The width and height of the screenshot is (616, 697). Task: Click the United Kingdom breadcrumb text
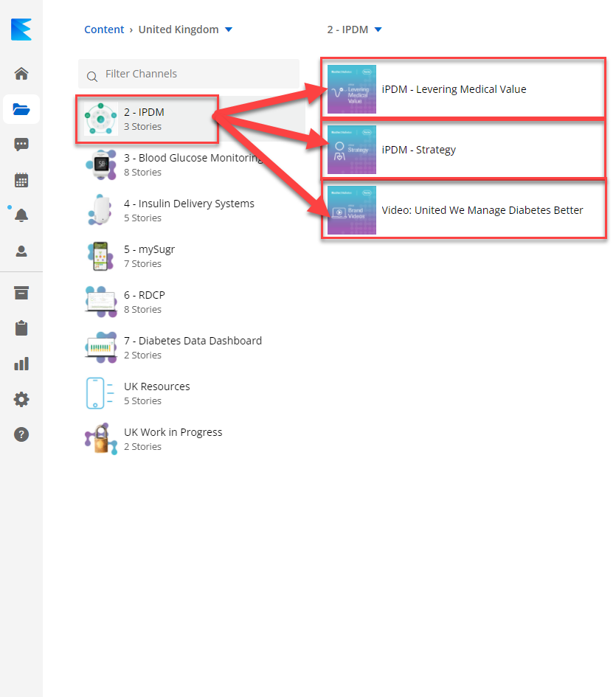tap(179, 30)
